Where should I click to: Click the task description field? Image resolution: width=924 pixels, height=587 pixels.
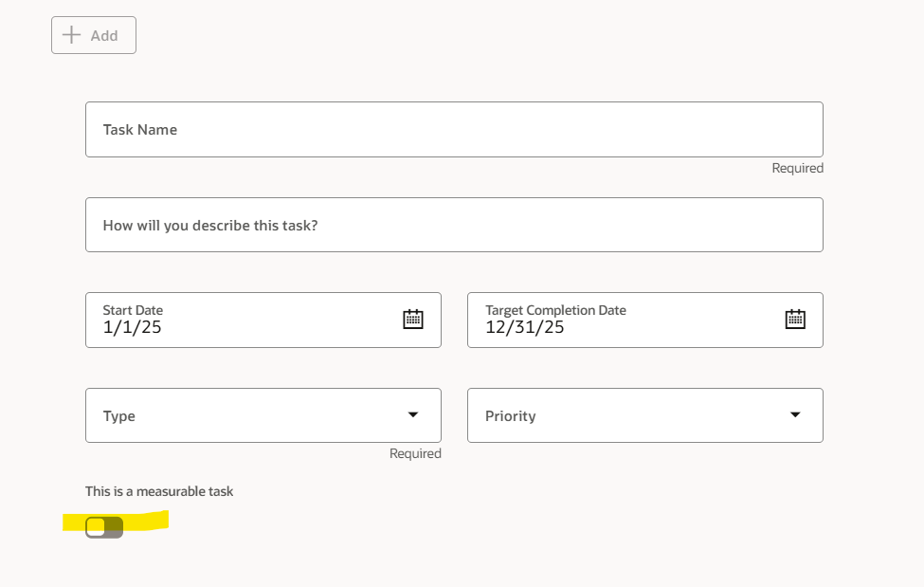[454, 225]
